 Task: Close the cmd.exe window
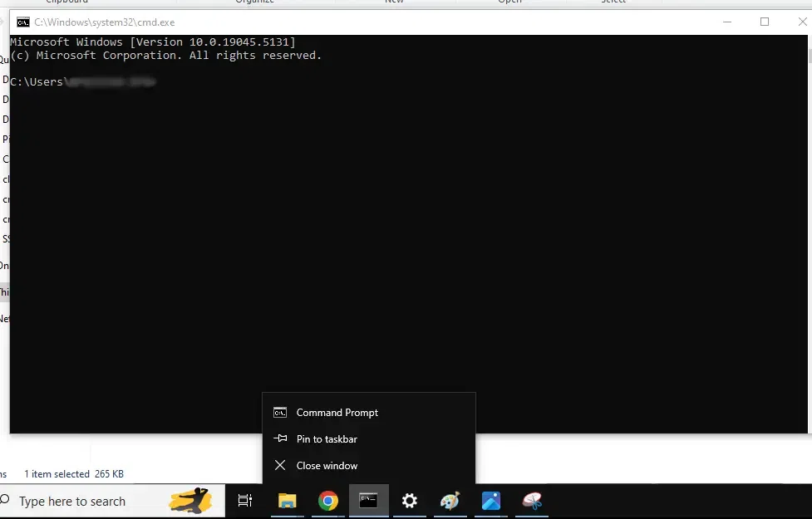pos(802,22)
